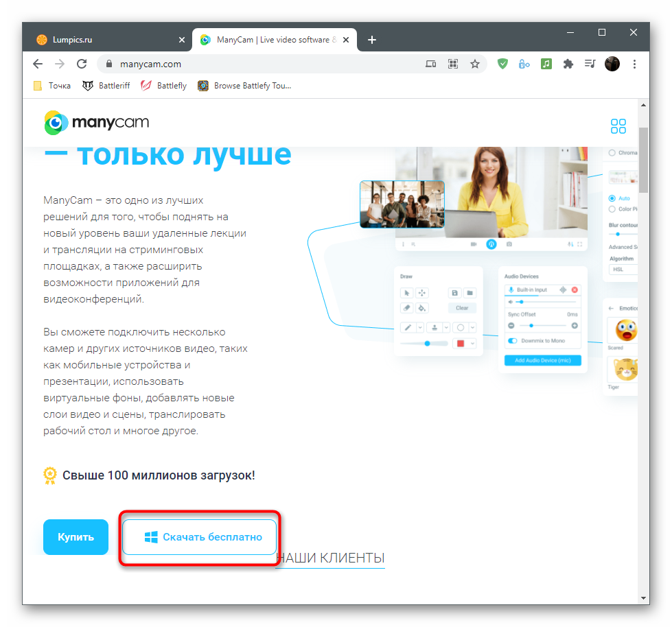Select the arrow pointer tool in Draw panel
The height and width of the screenshot is (627, 672).
(407, 293)
